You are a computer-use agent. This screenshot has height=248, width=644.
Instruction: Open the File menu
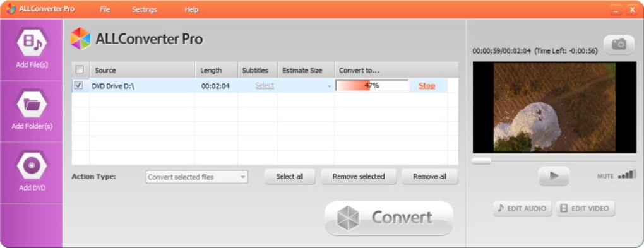coord(105,9)
